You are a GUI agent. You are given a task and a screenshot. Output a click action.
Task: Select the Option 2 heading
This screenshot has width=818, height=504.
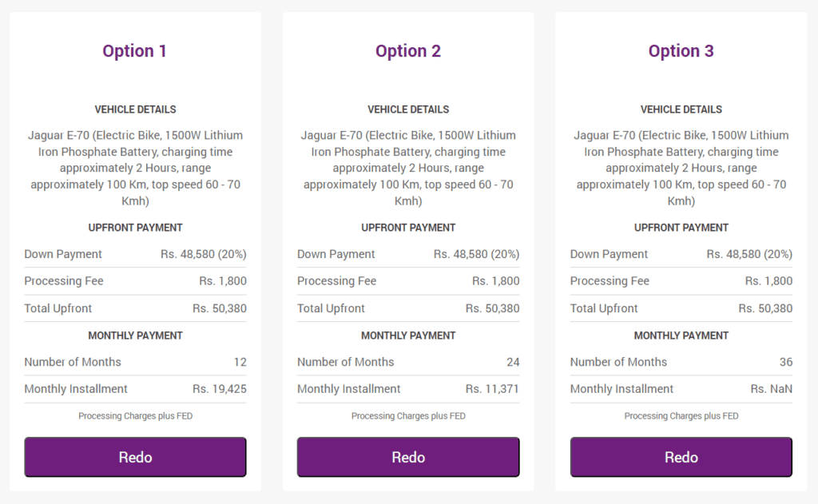coord(408,51)
